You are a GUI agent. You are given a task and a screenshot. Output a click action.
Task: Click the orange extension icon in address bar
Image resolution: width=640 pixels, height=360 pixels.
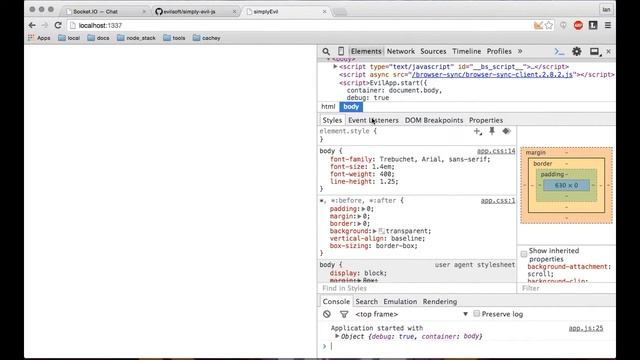click(x=538, y=25)
